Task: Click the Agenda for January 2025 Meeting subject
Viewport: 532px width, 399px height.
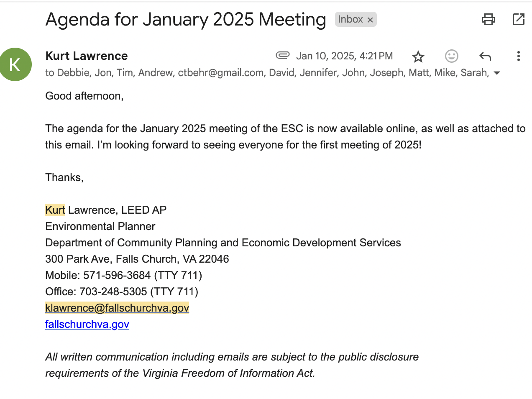Action: (x=185, y=20)
